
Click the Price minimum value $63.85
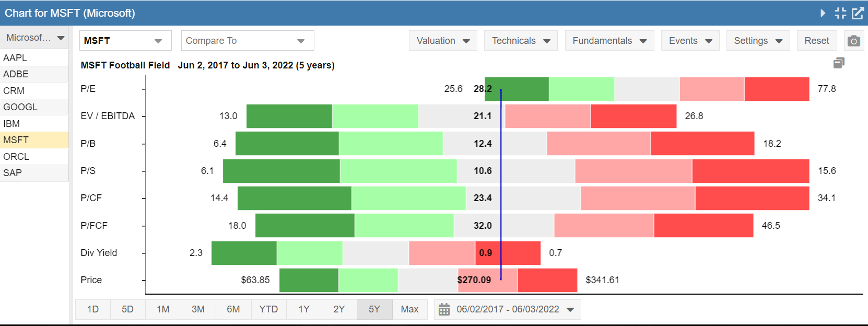pyautogui.click(x=255, y=280)
